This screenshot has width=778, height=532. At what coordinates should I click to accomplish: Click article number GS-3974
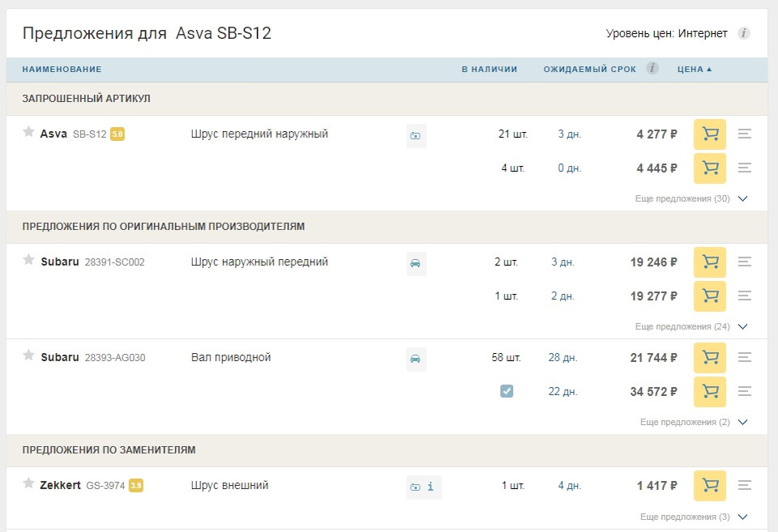pyautogui.click(x=105, y=486)
